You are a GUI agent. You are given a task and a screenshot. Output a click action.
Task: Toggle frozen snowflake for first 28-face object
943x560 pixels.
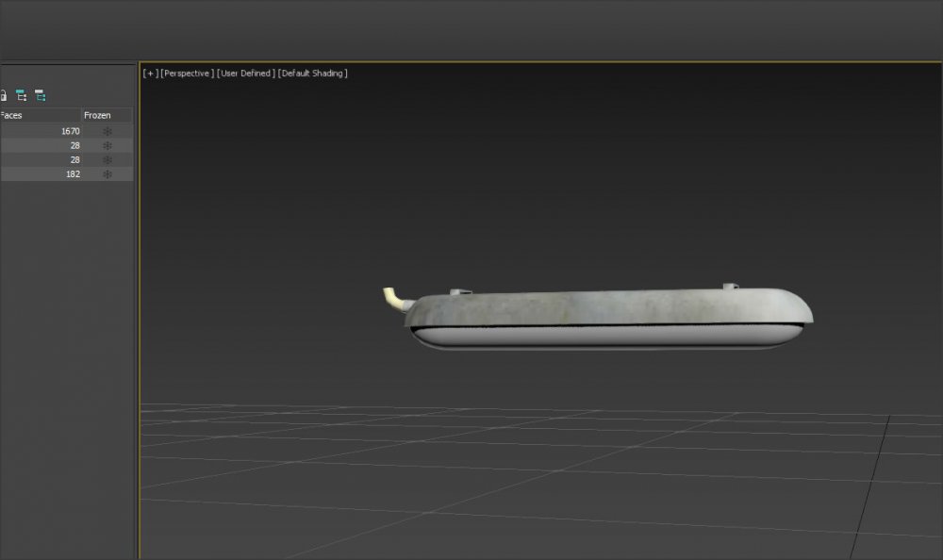pyautogui.click(x=107, y=146)
